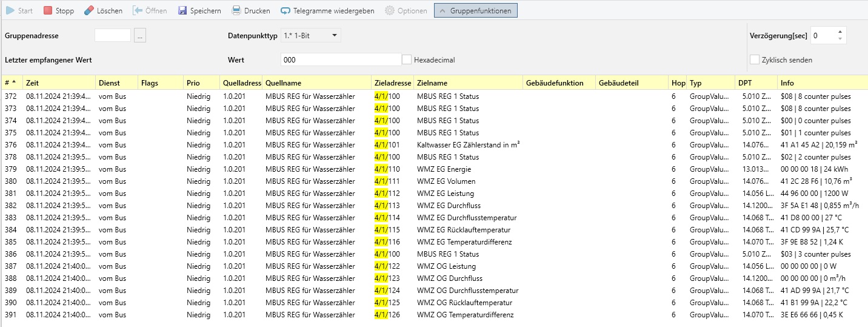Print the list with the Drucken button
The width and height of the screenshot is (868, 327).
[251, 11]
